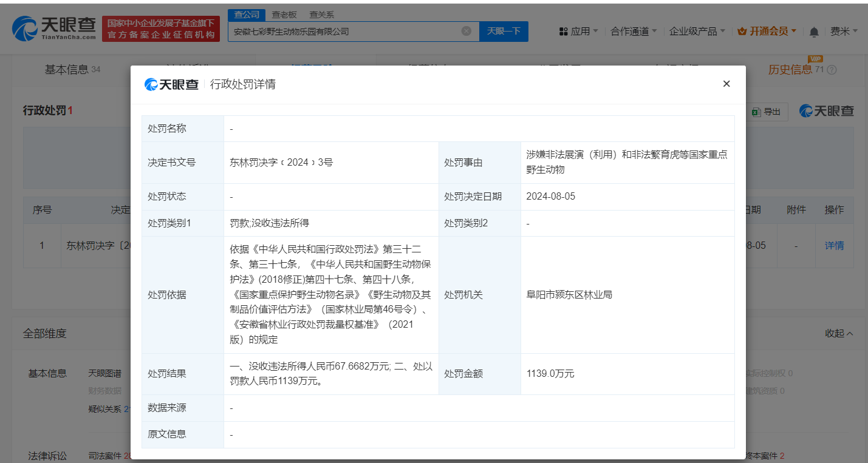This screenshot has height=463, width=868.
Task: Open the 详情 link in the penalty row
Action: 834,245
